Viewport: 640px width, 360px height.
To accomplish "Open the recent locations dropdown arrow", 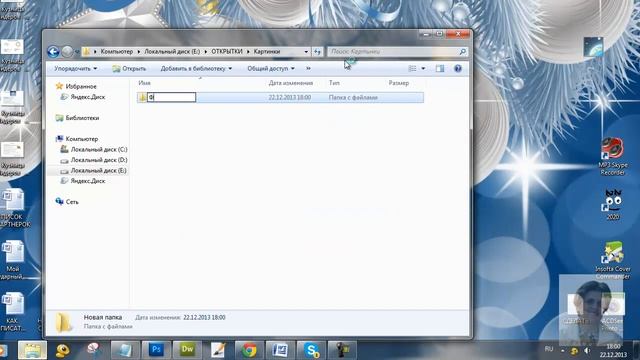I will tap(77, 52).
